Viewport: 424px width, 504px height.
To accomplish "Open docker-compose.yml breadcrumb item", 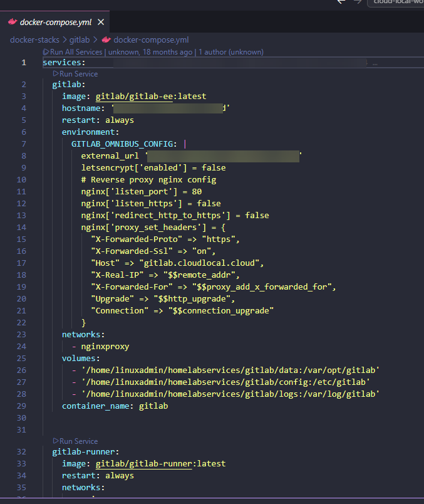I will pos(151,40).
